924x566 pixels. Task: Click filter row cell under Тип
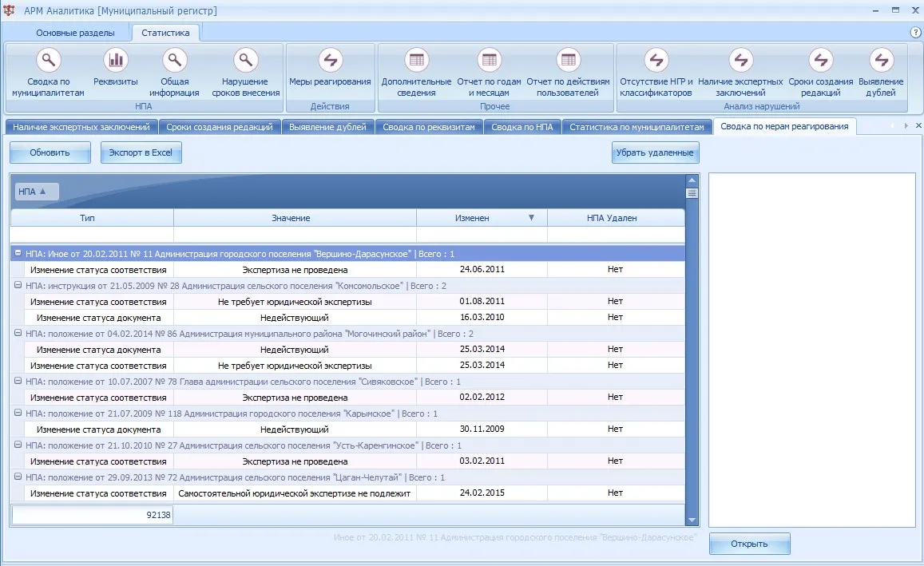[x=92, y=235]
